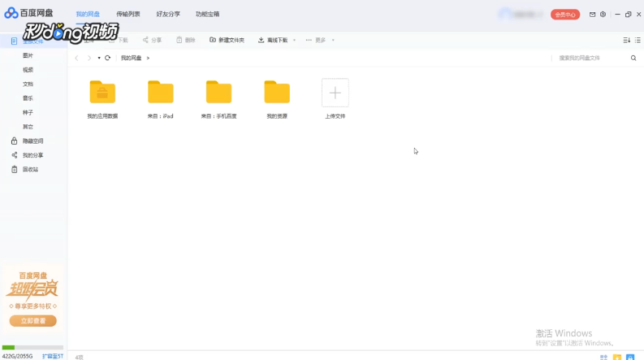Click the 我的网盘 breadcrumb
This screenshot has height=360, width=644.
tap(131, 58)
